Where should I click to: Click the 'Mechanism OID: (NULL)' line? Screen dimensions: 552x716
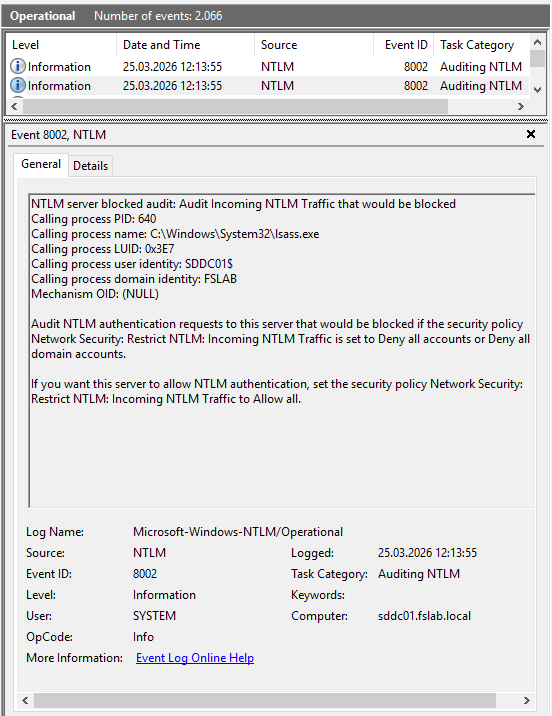point(95,294)
